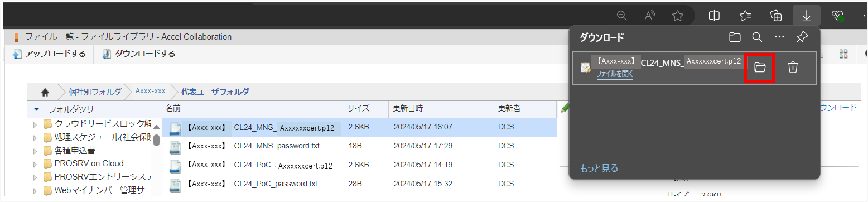Viewport: 868px width, 202px height.
Task: Click ダウンロードする download button
Action: point(139,54)
